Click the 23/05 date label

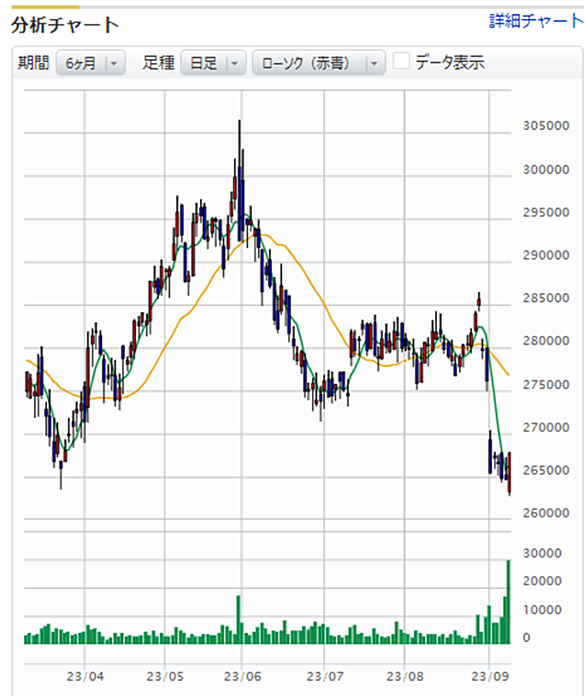pyautogui.click(x=165, y=676)
